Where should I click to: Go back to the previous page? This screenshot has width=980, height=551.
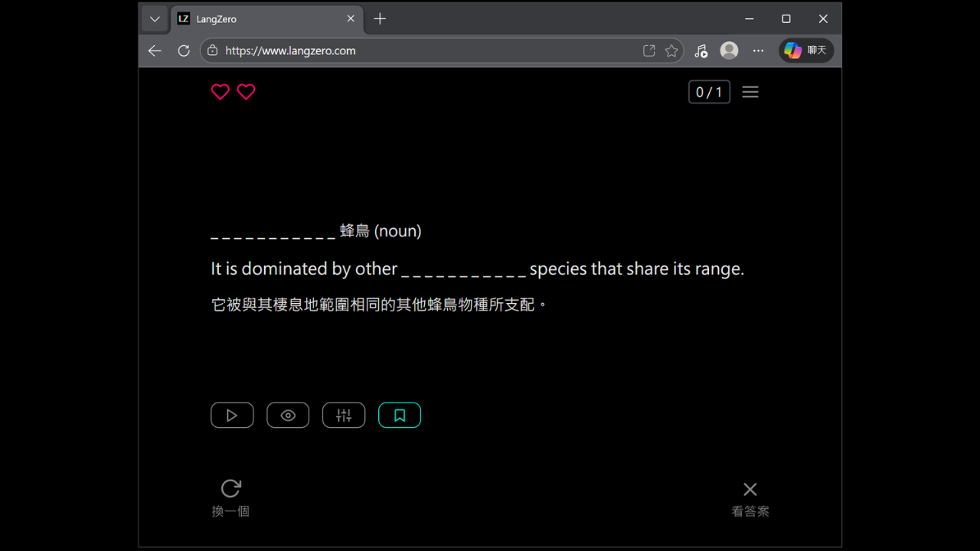(x=155, y=51)
